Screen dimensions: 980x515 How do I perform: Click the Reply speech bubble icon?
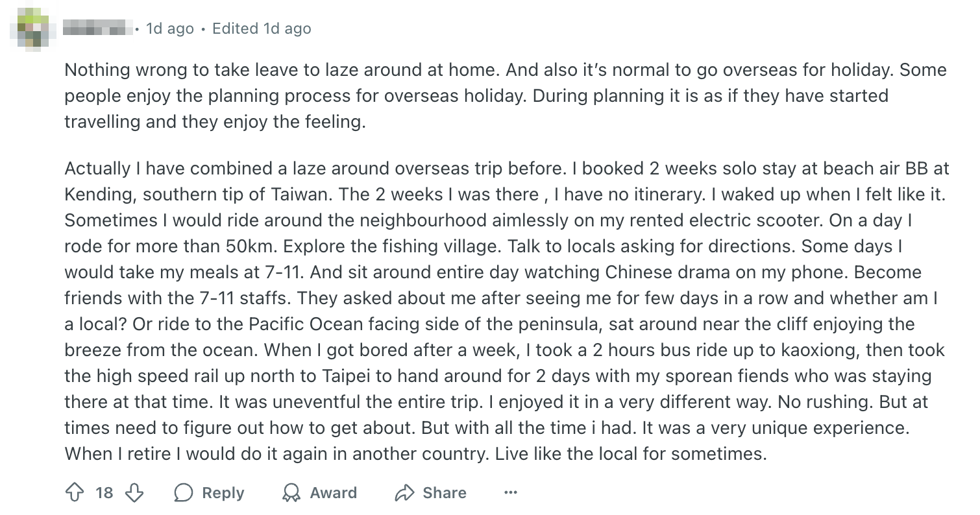click(x=184, y=493)
